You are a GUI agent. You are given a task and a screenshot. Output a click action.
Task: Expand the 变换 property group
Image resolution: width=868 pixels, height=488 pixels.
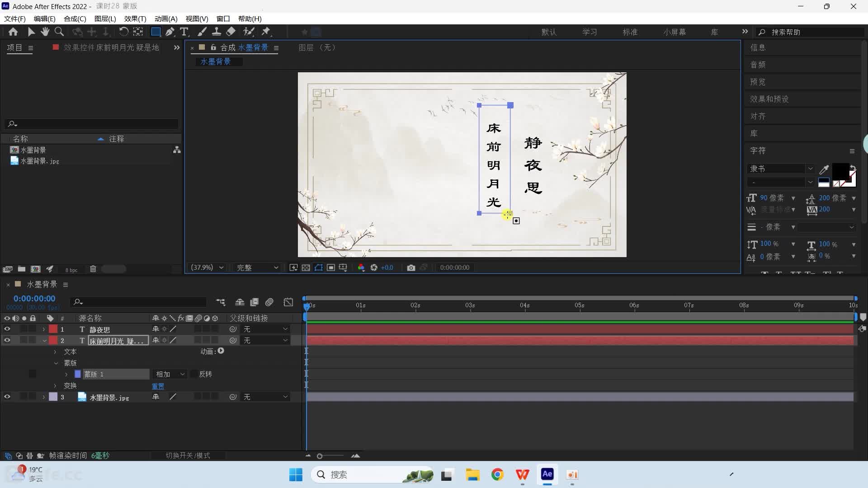55,385
